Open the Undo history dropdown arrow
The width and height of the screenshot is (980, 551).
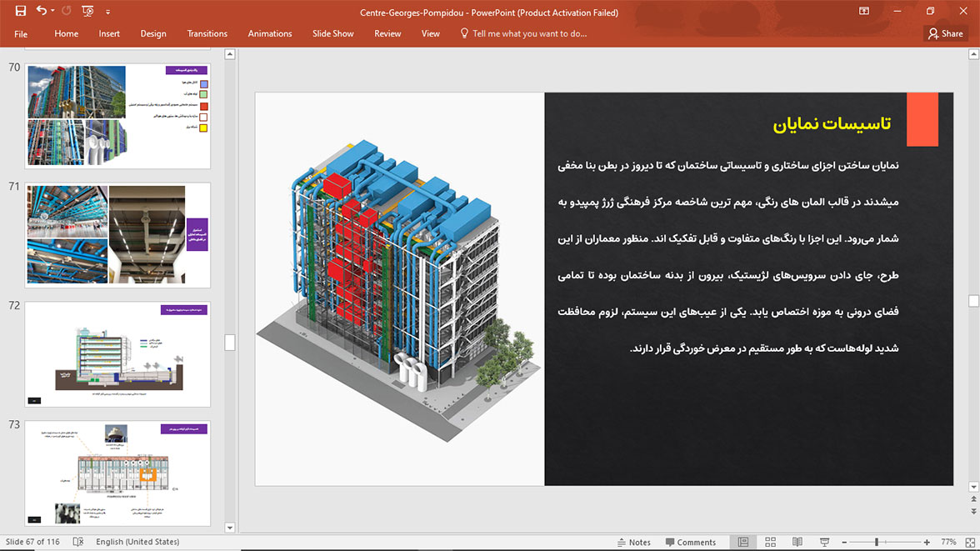(x=52, y=11)
